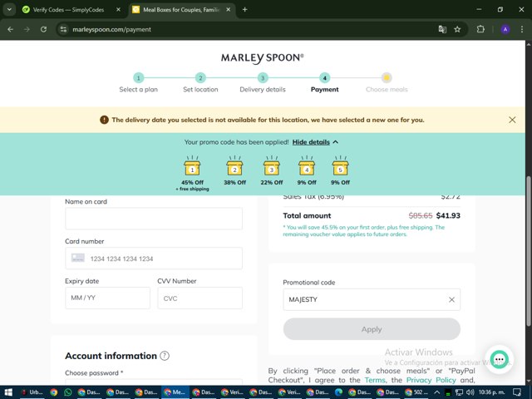This screenshot has width=532, height=399.
Task: Open the Terms link
Action: click(x=375, y=380)
